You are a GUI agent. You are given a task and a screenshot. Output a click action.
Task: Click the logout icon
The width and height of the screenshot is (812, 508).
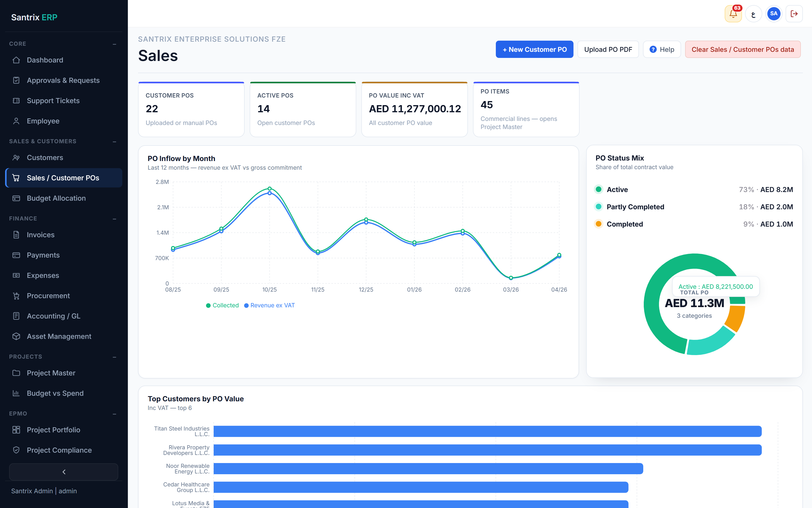(x=794, y=14)
